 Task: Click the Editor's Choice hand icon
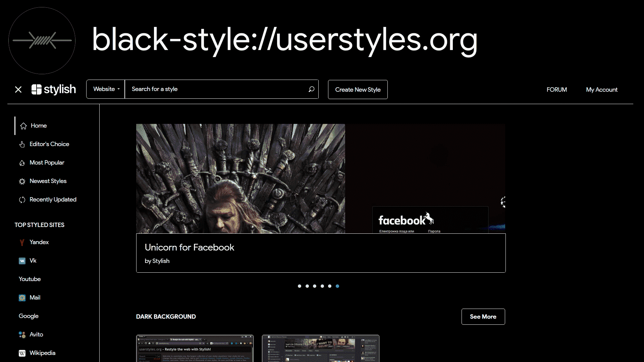click(x=22, y=144)
